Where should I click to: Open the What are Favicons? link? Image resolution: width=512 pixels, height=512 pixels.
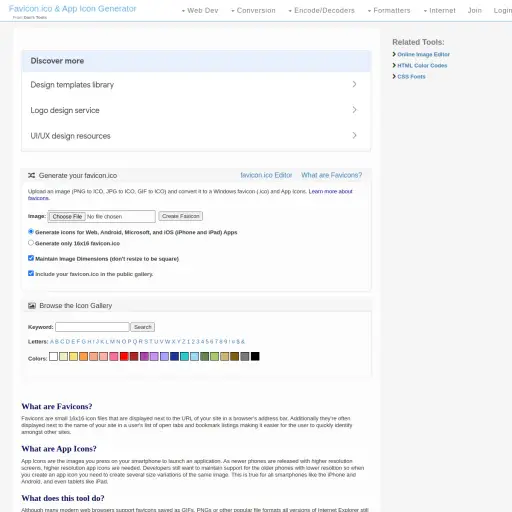pos(332,175)
